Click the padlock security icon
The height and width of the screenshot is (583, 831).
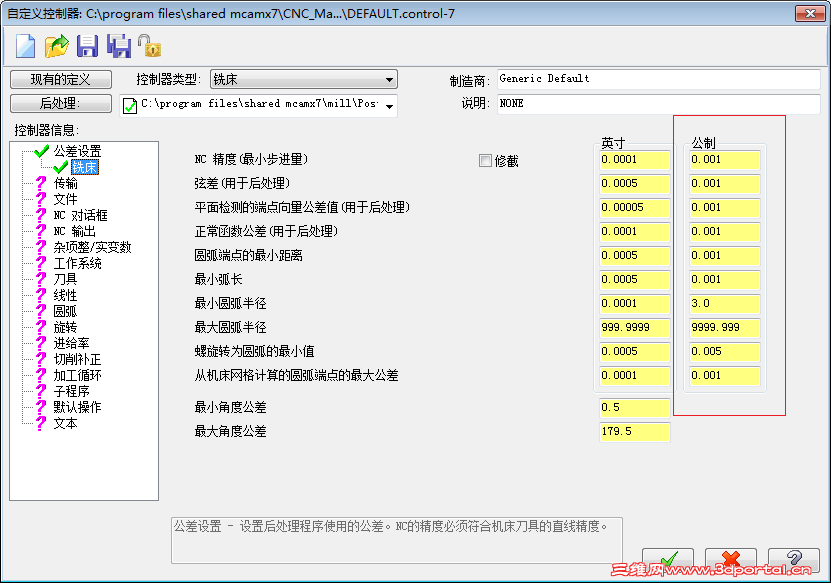tap(149, 46)
